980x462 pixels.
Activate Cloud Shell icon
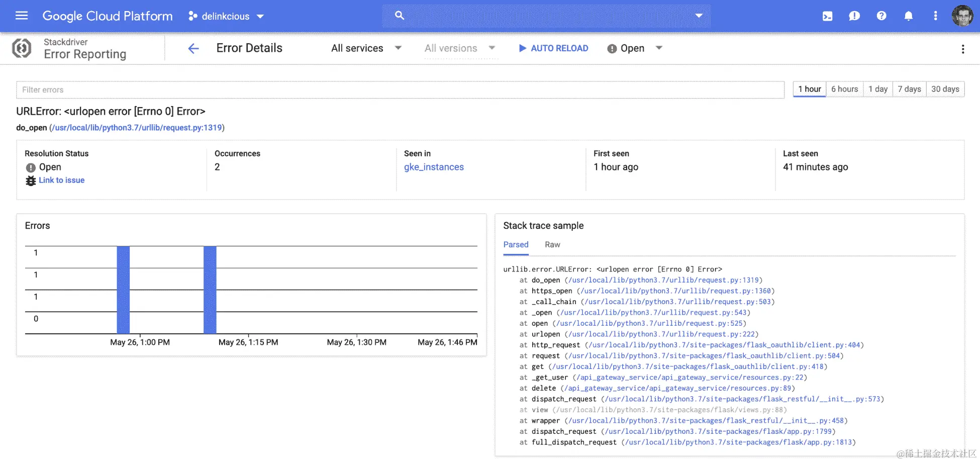coord(827,16)
